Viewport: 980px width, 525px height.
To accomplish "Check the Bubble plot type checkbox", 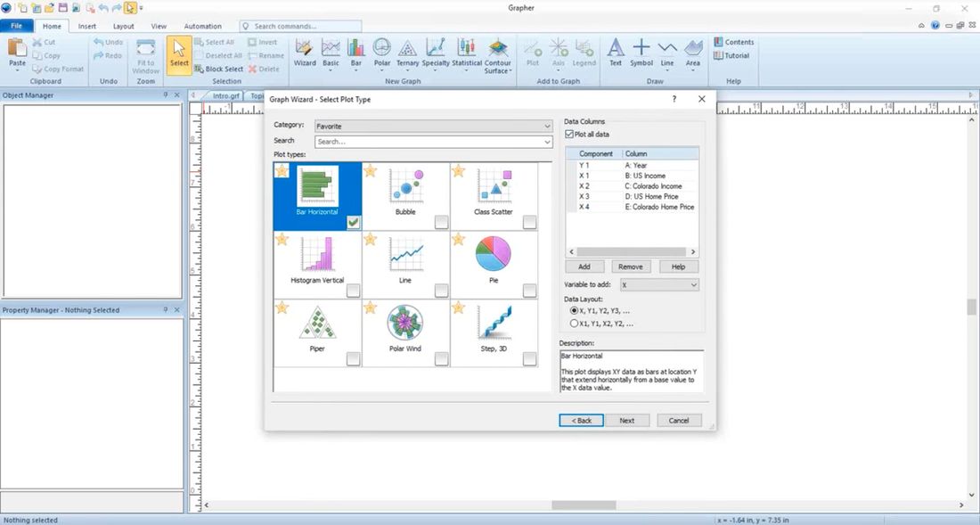I will (441, 222).
